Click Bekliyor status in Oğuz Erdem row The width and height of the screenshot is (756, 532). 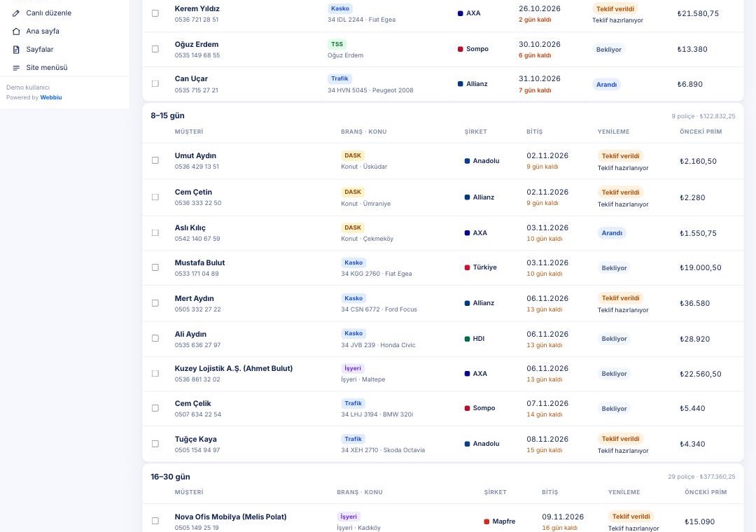tap(609, 49)
